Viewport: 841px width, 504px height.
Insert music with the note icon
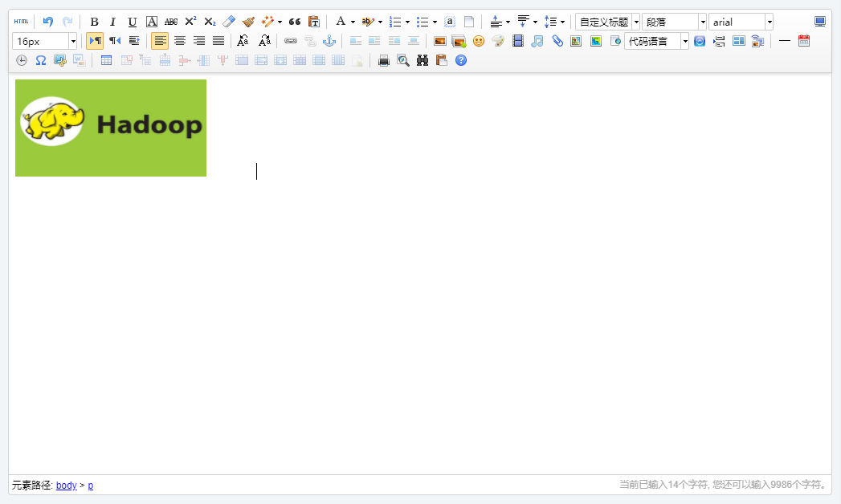(537, 41)
